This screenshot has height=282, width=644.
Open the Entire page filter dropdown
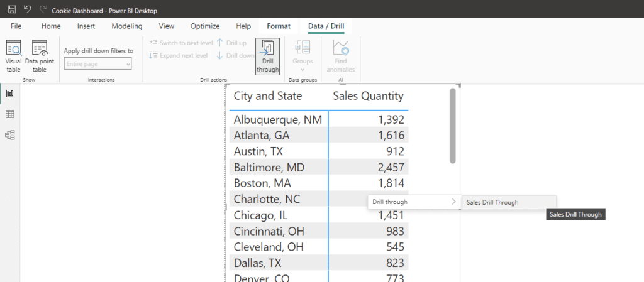[x=97, y=63]
